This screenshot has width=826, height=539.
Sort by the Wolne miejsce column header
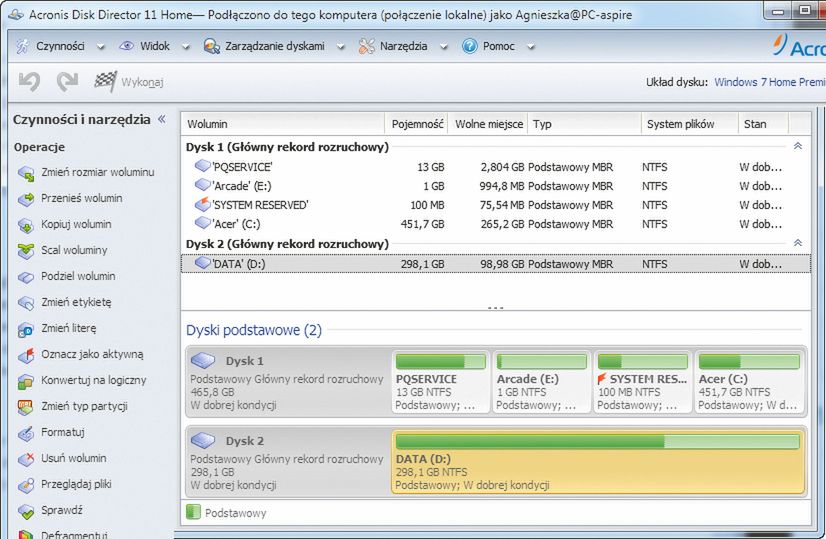coord(488,124)
